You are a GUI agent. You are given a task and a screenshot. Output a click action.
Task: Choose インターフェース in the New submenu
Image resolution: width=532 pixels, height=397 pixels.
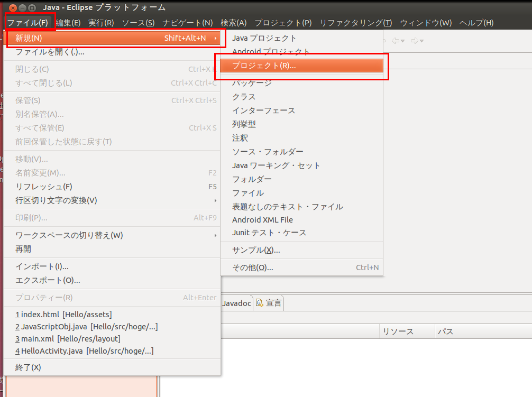coord(301,111)
